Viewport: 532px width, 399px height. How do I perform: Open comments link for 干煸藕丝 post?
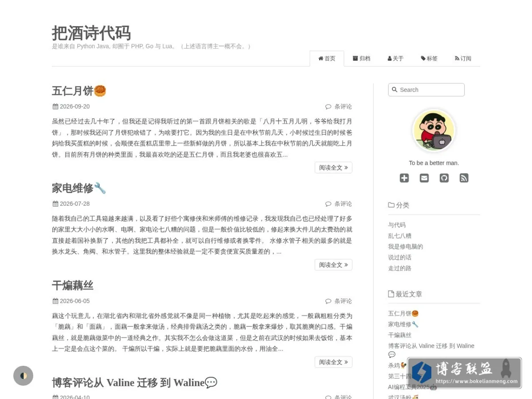tap(339, 301)
